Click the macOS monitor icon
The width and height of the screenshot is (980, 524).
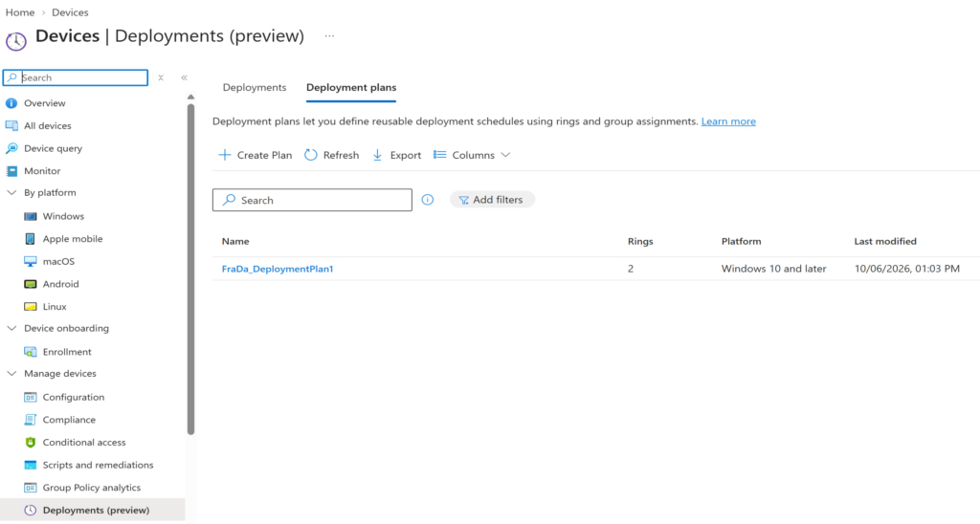[30, 261]
